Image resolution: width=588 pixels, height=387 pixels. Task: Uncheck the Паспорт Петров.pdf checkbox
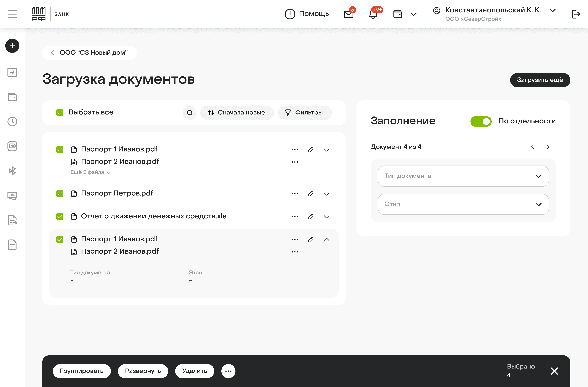click(x=60, y=194)
